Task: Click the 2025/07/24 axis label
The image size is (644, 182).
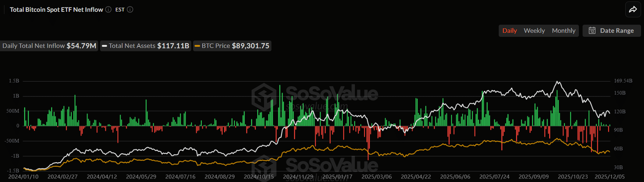Action: 494,177
